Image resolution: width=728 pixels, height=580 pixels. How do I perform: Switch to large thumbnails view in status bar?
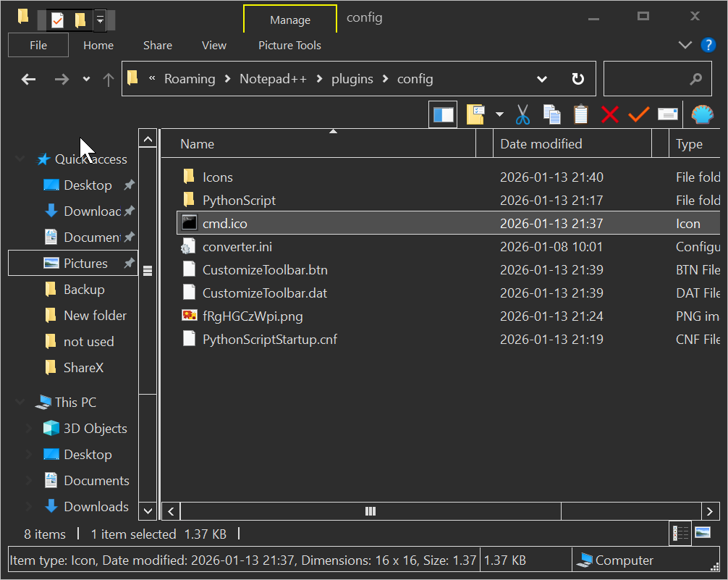click(702, 534)
